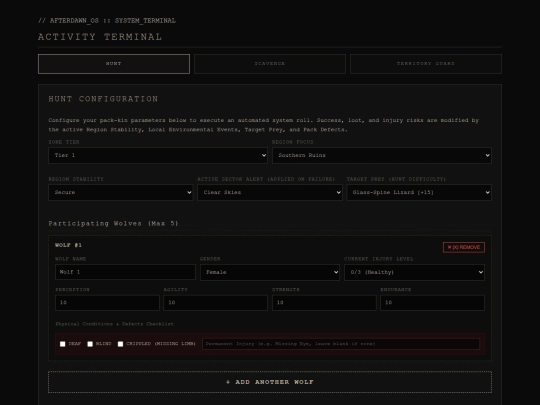Open the Zone Tier dropdown
This screenshot has width=540, height=405.
coord(158,155)
